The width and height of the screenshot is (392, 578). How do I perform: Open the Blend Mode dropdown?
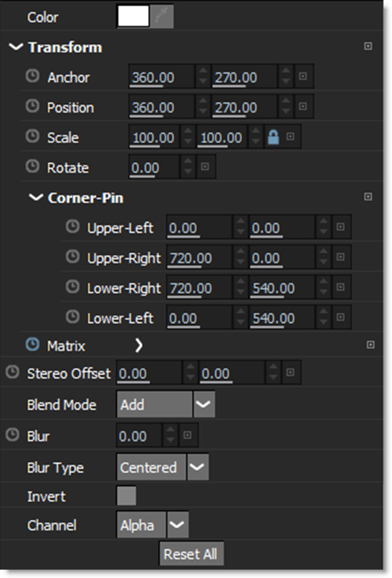(x=203, y=404)
